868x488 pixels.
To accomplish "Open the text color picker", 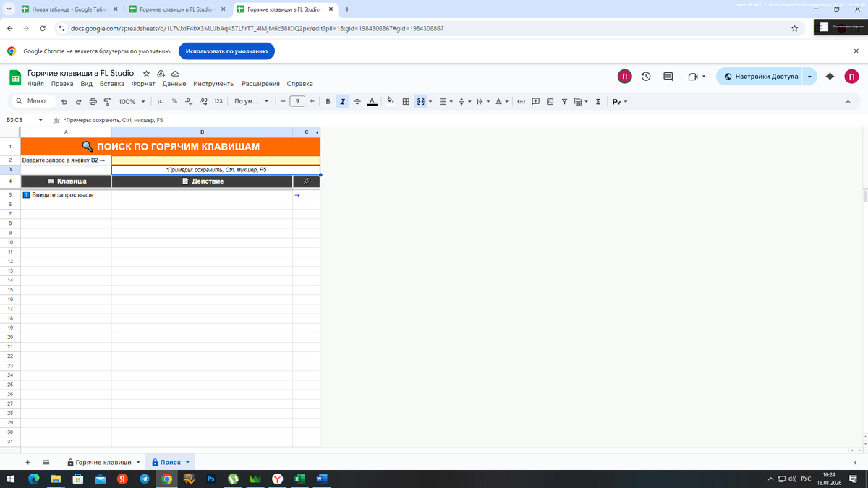I will coord(372,101).
